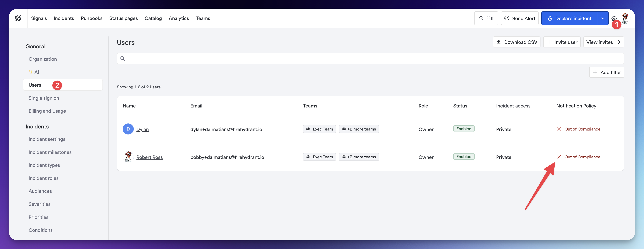Open Incident types
This screenshot has width=644, height=249.
(x=44, y=165)
